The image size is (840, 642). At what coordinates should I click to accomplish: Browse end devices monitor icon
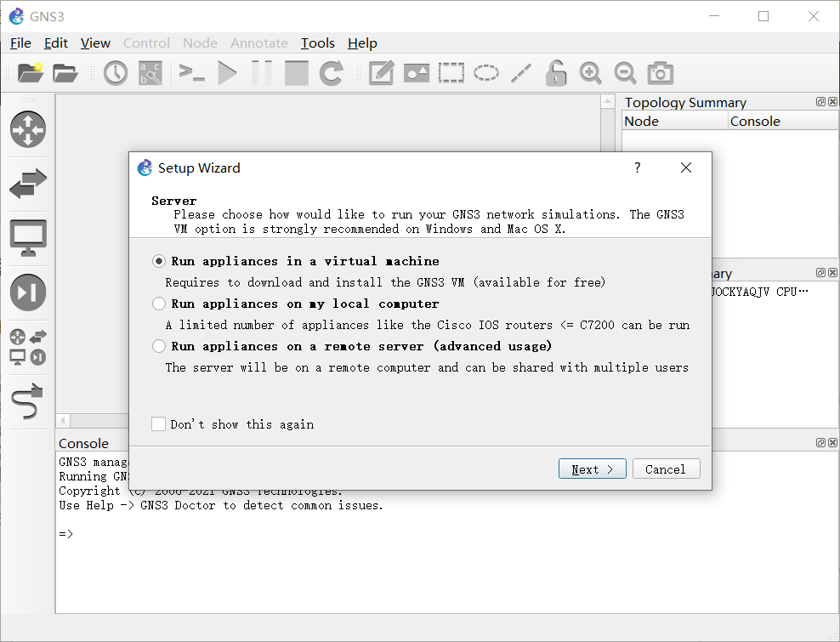pyautogui.click(x=28, y=238)
